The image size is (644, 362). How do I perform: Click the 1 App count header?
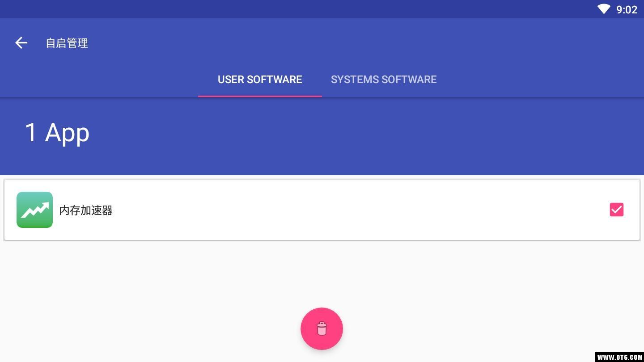point(57,133)
